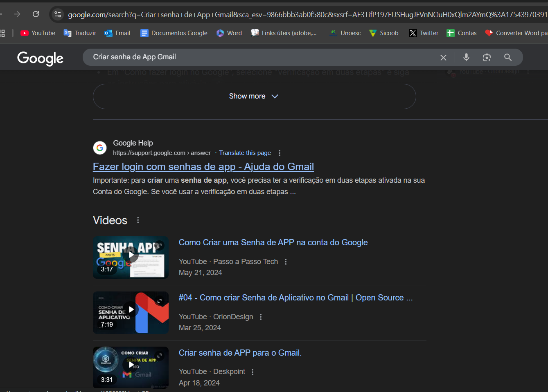The width and height of the screenshot is (548, 392).
Task: Reload the search results page
Action: point(36,13)
